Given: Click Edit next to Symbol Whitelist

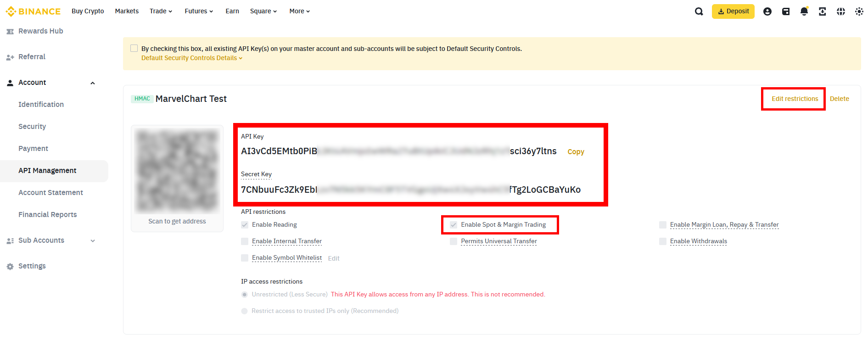Looking at the screenshot, I should pos(334,258).
